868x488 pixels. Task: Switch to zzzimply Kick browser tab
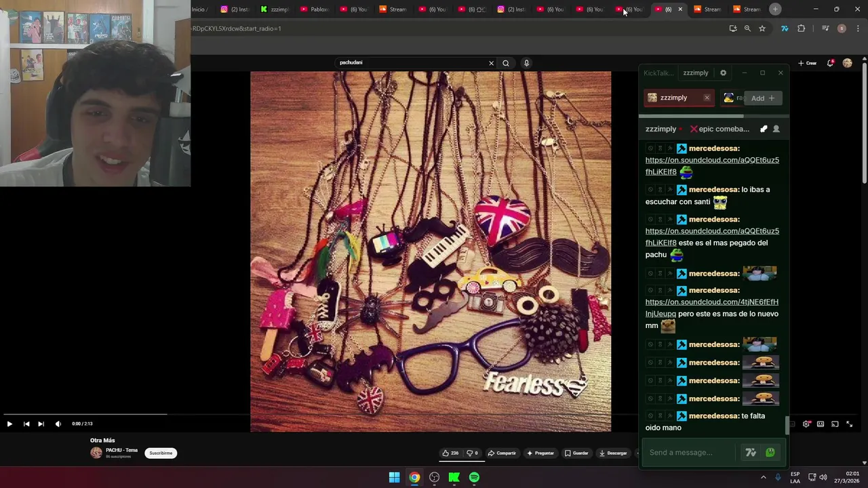tap(275, 9)
